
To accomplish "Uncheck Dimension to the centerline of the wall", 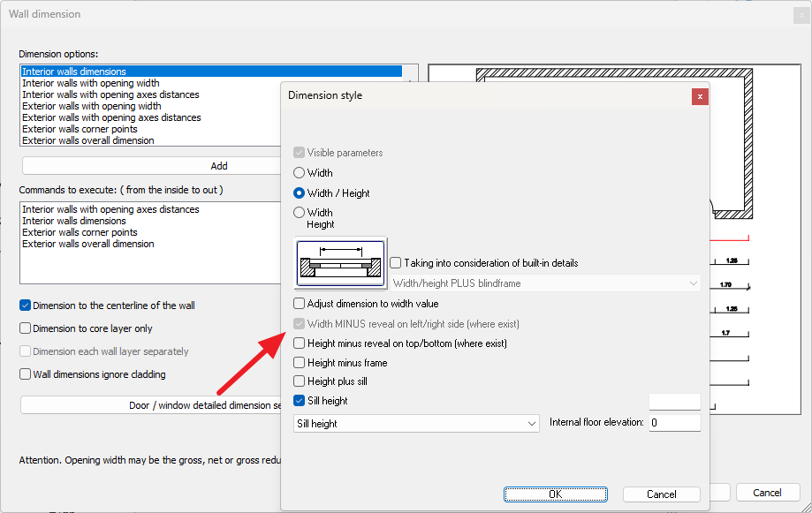I will tap(26, 306).
